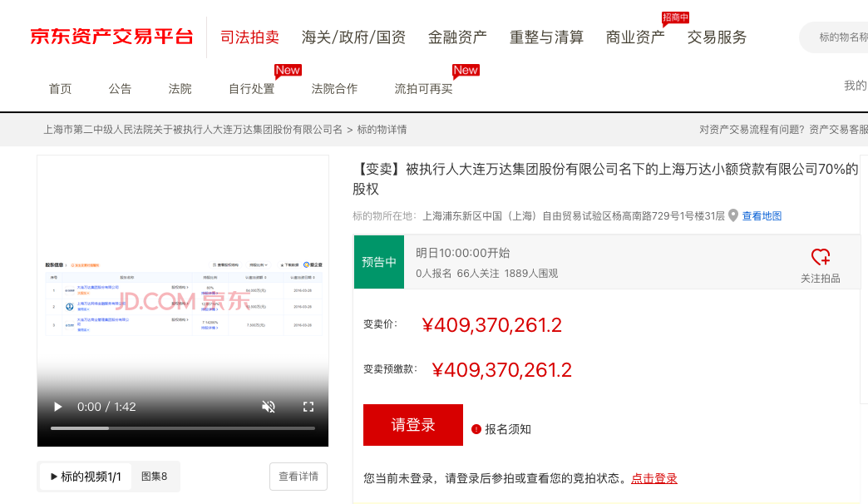Click the court breadcrumb link

click(x=193, y=130)
